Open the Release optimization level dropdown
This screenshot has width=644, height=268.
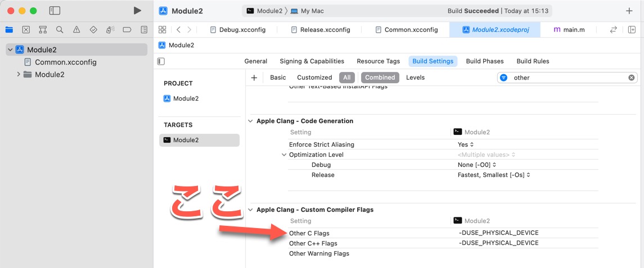(x=494, y=175)
